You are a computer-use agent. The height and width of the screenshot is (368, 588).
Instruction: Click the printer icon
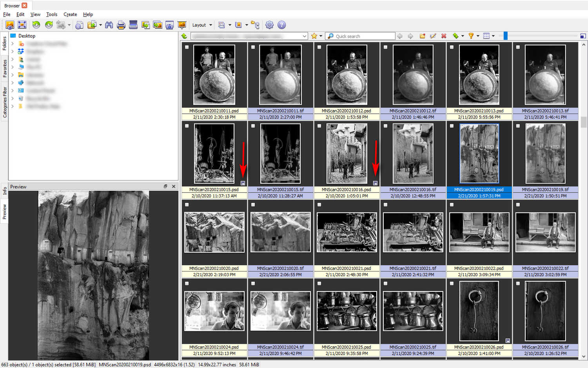coord(121,25)
